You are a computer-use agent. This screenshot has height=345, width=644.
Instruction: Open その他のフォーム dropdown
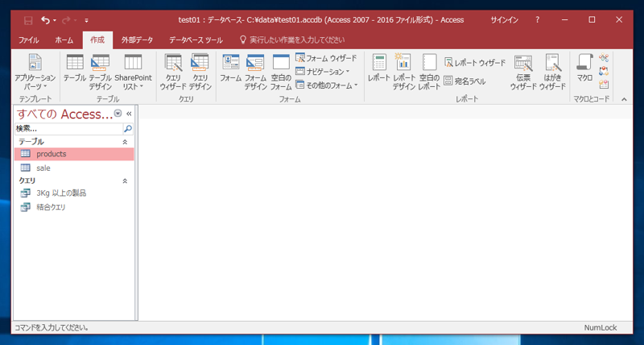[327, 85]
